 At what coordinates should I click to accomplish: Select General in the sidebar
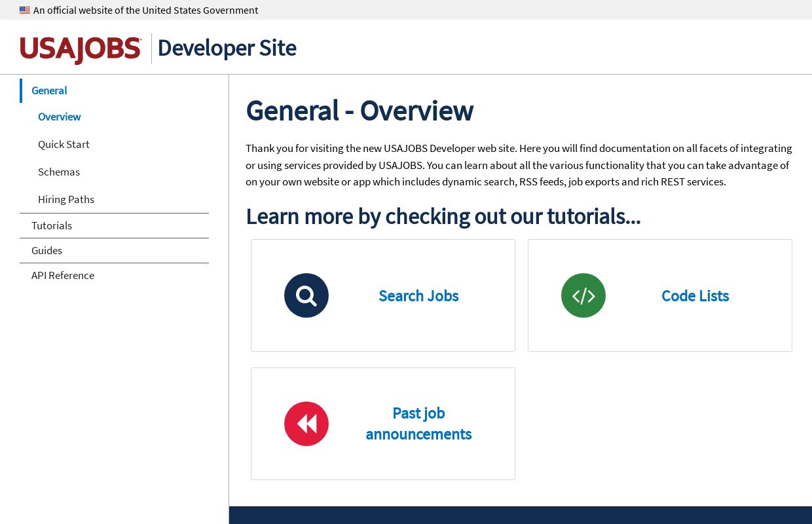pos(50,90)
